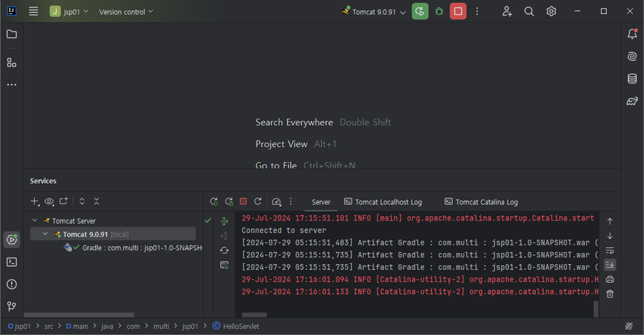The width and height of the screenshot is (644, 335).
Task: Open the Structure tool window icon
Action: (12, 62)
